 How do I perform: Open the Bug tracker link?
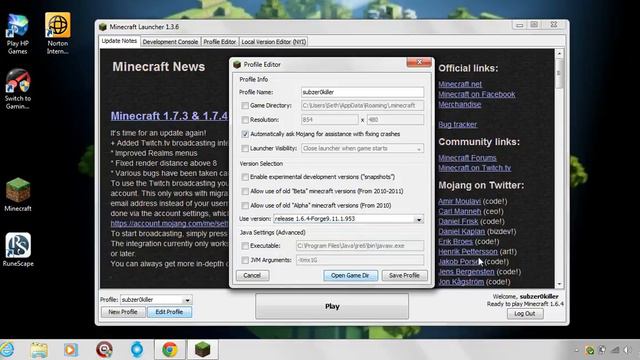coord(458,124)
